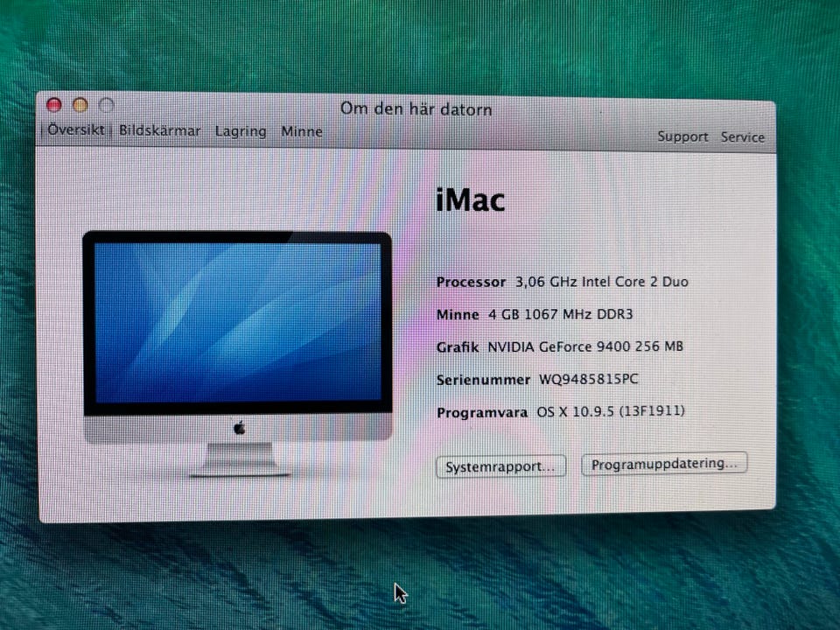
Task: Show the Minne tab
Action: [302, 132]
